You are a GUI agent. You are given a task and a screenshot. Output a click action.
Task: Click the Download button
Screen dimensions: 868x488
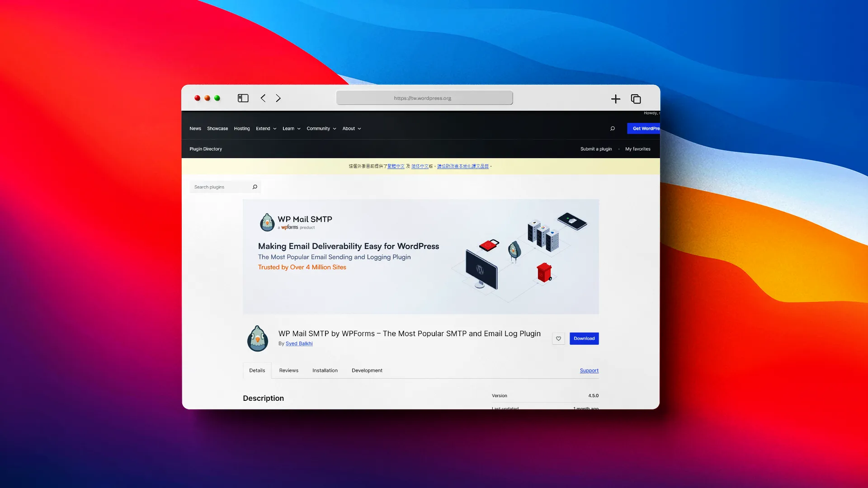click(x=584, y=338)
